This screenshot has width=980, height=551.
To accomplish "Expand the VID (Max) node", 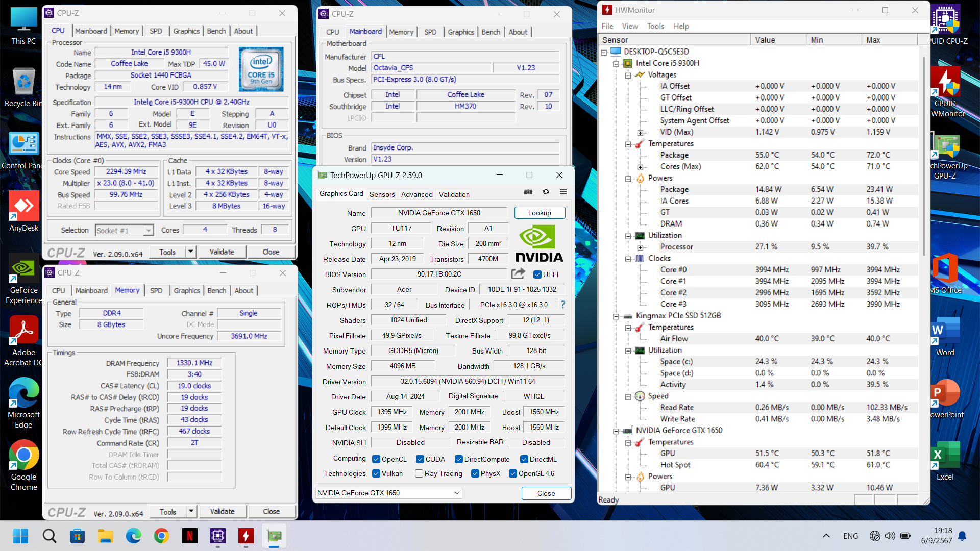I will [641, 133].
